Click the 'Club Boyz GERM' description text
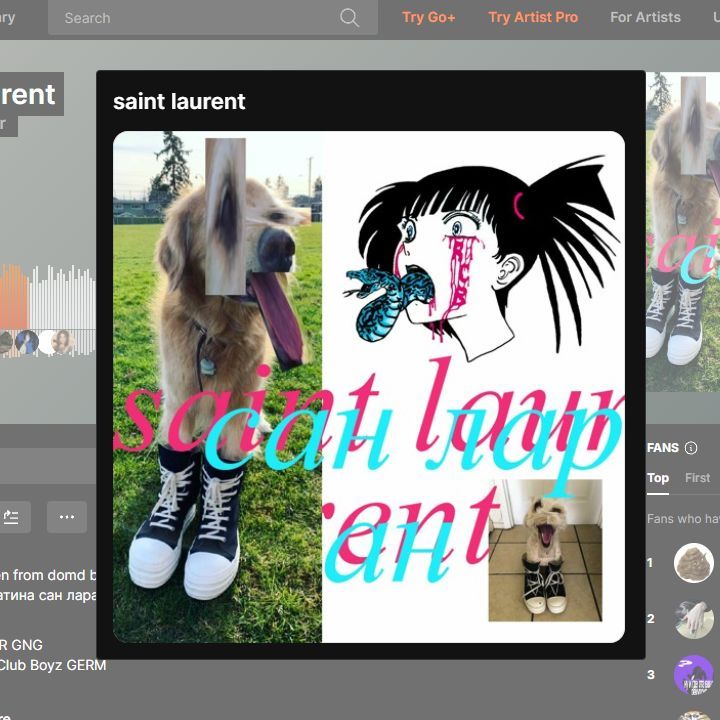The width and height of the screenshot is (720, 720). click(x=52, y=665)
